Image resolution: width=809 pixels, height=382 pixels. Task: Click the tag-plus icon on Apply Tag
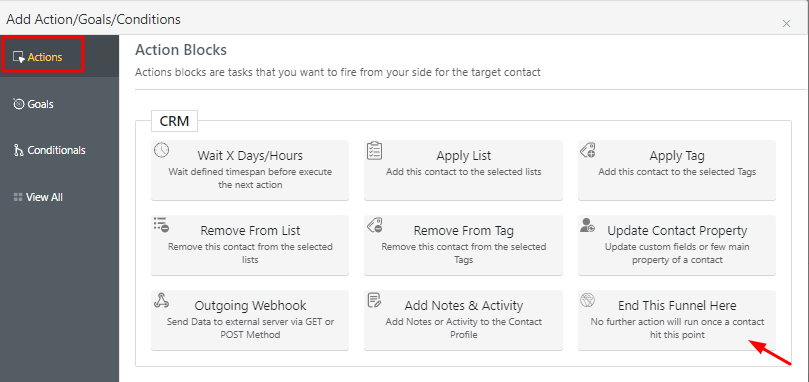coord(588,150)
